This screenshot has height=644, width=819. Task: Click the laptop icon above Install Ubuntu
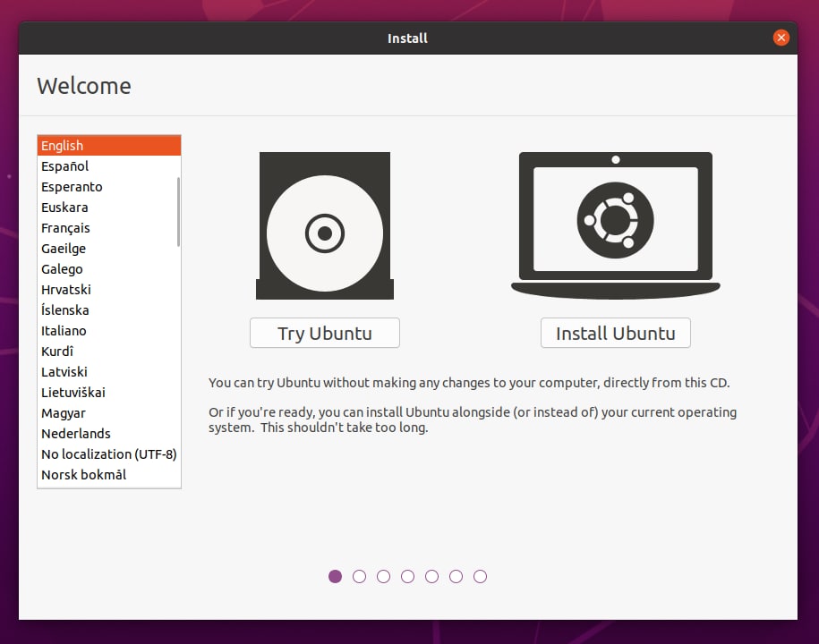(615, 225)
